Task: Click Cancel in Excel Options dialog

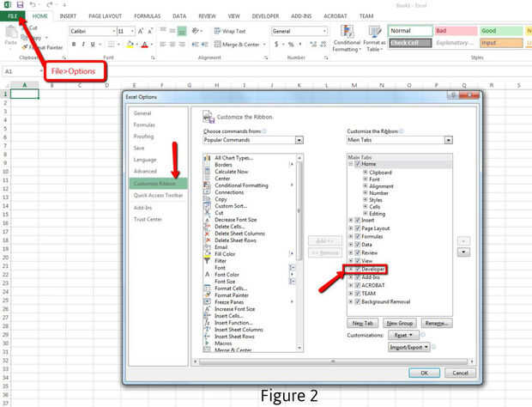Action: tap(460, 373)
